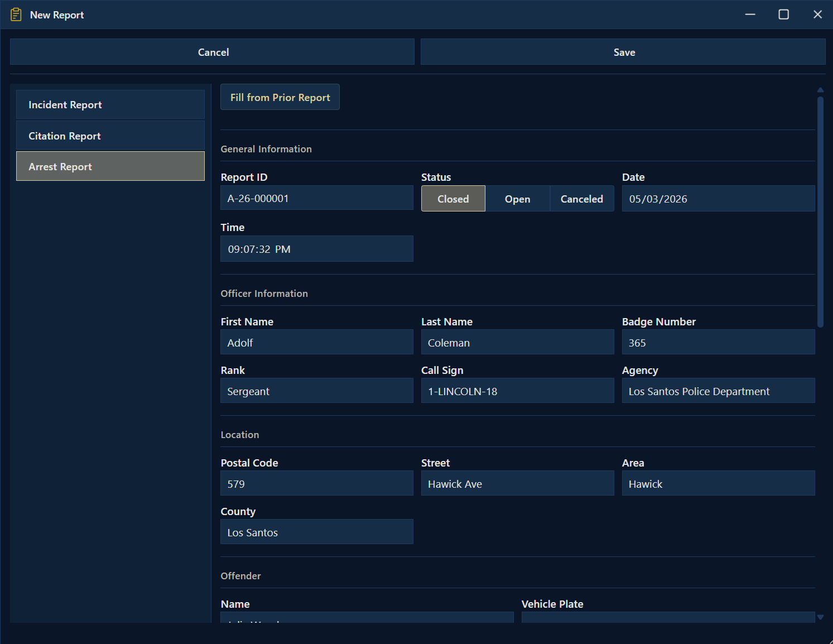Edit the Report ID field
833x644 pixels.
(316, 198)
